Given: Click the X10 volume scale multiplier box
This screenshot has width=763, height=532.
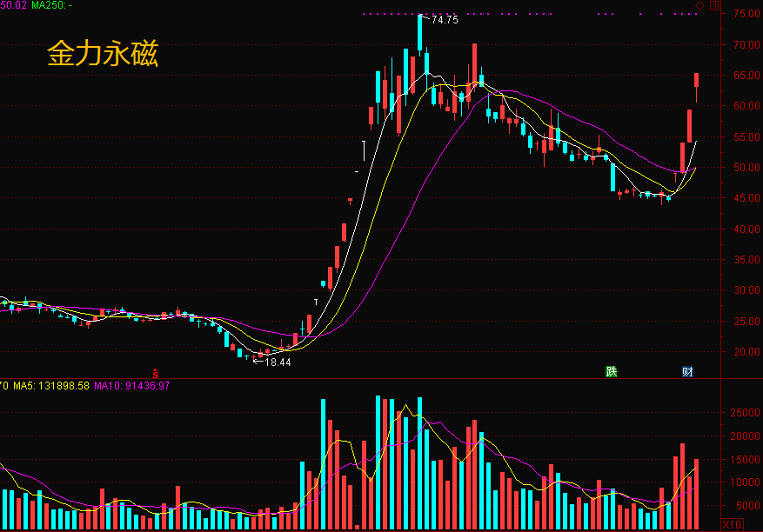Looking at the screenshot, I should coord(732,525).
